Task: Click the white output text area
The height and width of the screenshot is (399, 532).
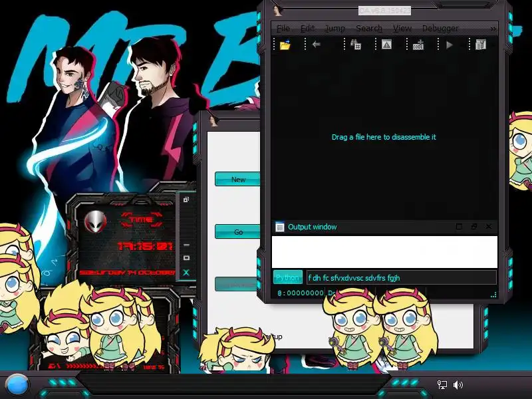Action: [x=384, y=252]
